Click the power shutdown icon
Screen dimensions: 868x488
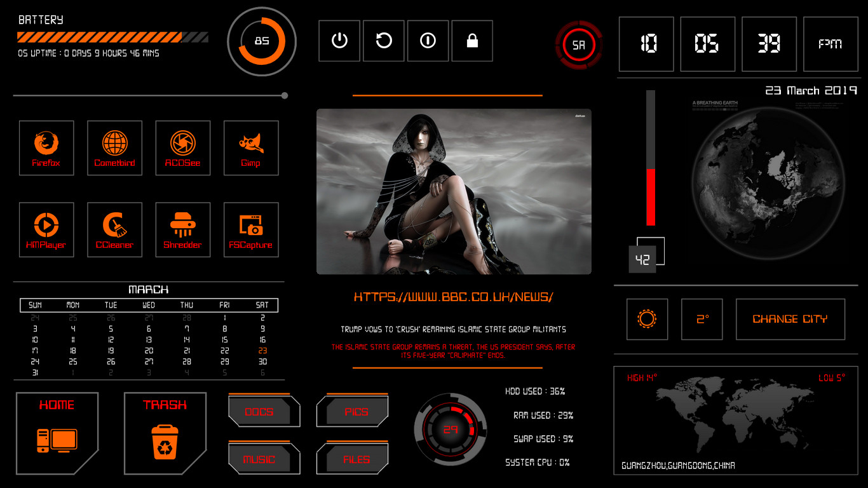pos(339,41)
